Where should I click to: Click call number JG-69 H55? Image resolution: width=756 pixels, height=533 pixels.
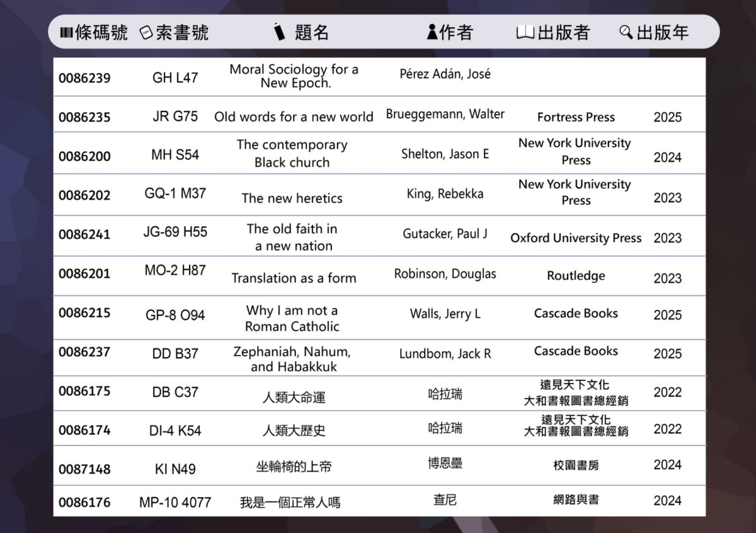tap(175, 232)
